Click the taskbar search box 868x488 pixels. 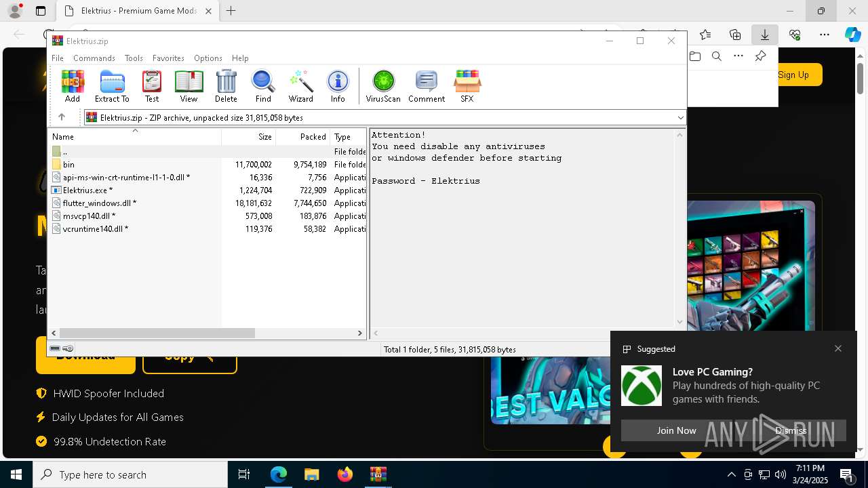130,474
